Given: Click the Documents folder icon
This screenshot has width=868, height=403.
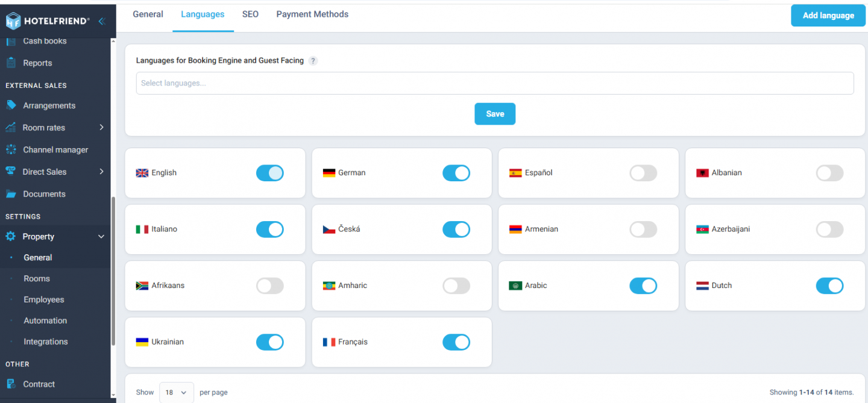Looking at the screenshot, I should [x=11, y=194].
